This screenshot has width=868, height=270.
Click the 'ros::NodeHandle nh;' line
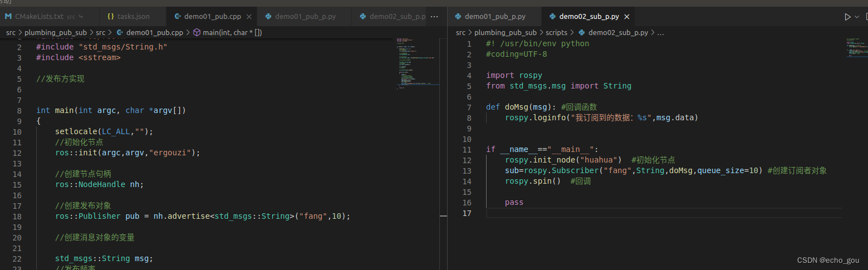99,184
